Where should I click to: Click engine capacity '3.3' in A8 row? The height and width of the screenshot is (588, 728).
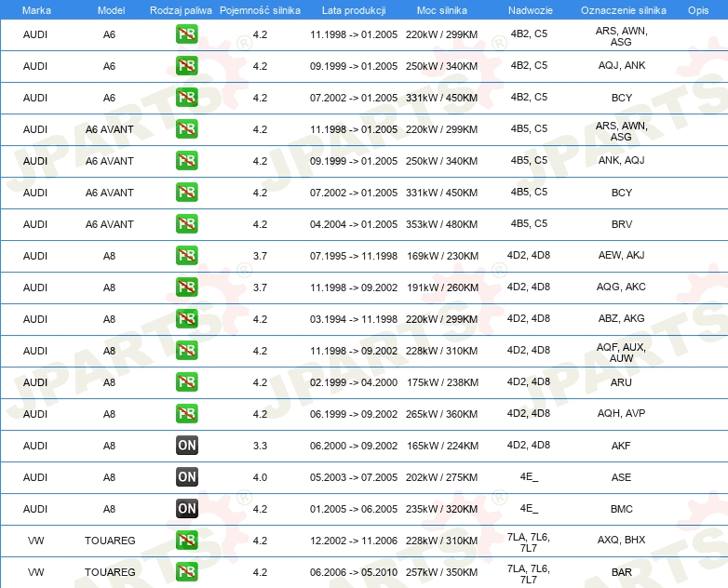coord(260,446)
